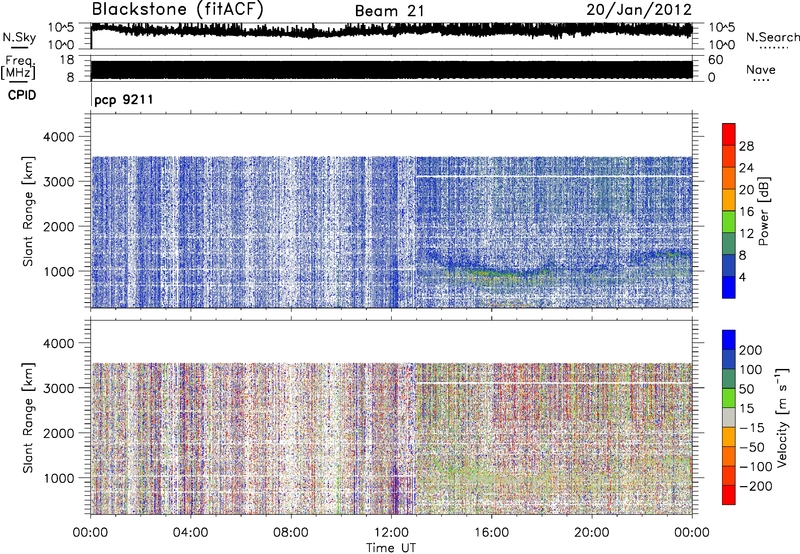Click the 'CPID' label
This screenshot has width=800, height=554.
22,95
